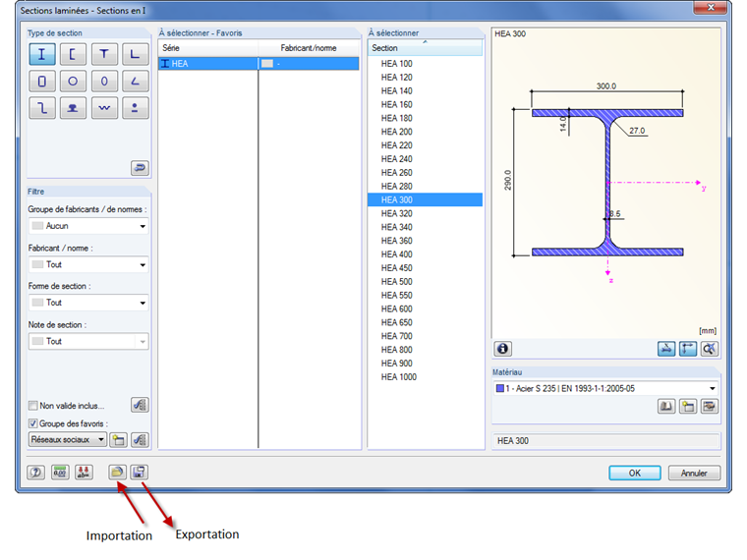Select HEA 160 in section list
Screen dimensions: 747x560
click(x=425, y=105)
